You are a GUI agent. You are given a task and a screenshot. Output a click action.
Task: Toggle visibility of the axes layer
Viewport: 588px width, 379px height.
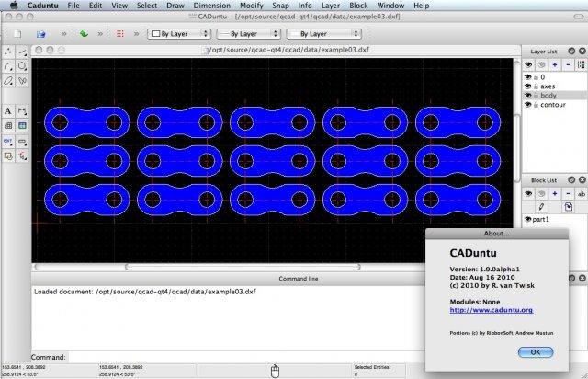[528, 86]
